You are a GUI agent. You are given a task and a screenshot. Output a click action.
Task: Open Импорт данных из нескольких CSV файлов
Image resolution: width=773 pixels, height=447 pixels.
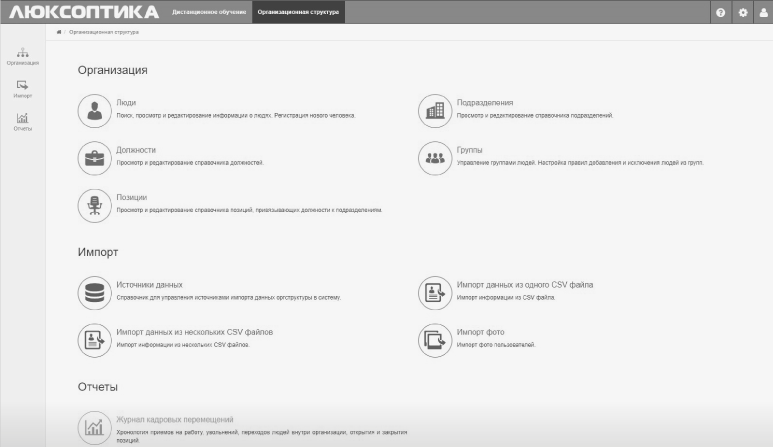194,332
